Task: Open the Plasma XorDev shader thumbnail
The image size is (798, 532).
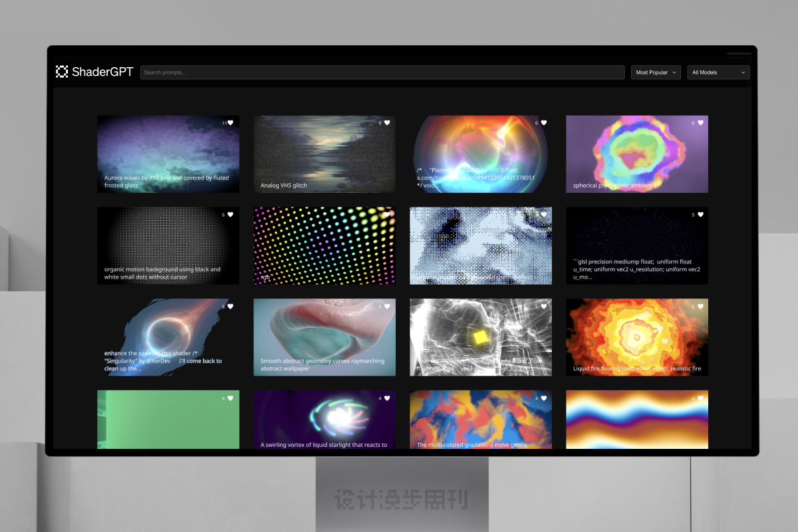Action: click(481, 154)
